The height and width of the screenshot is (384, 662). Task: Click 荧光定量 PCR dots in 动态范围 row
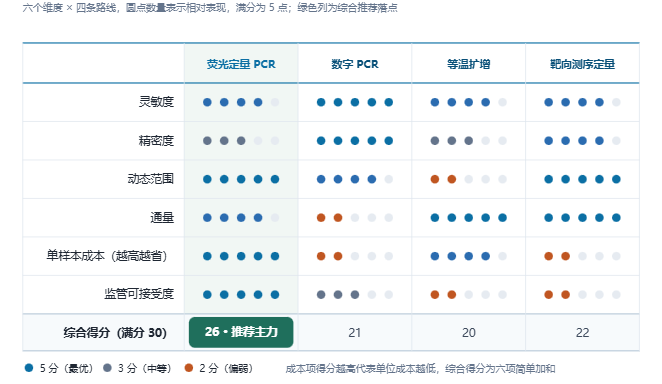click(x=241, y=179)
